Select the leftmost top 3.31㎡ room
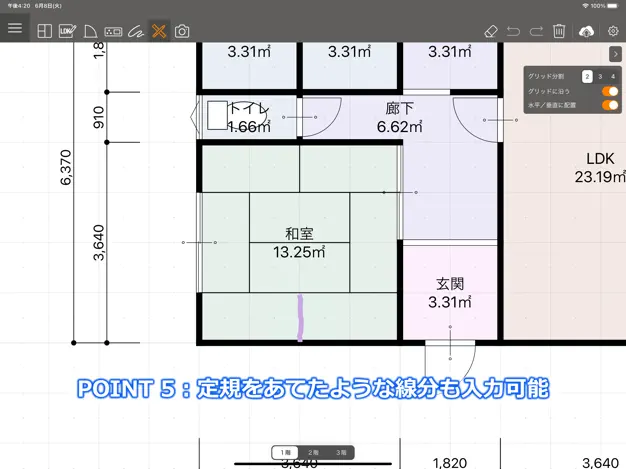Screen dimensions: 626x469 click(249, 66)
